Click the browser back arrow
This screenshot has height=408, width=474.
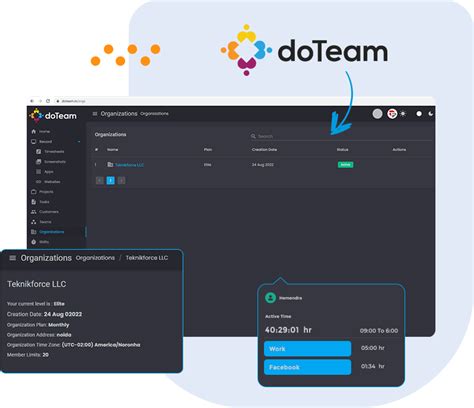[32, 101]
